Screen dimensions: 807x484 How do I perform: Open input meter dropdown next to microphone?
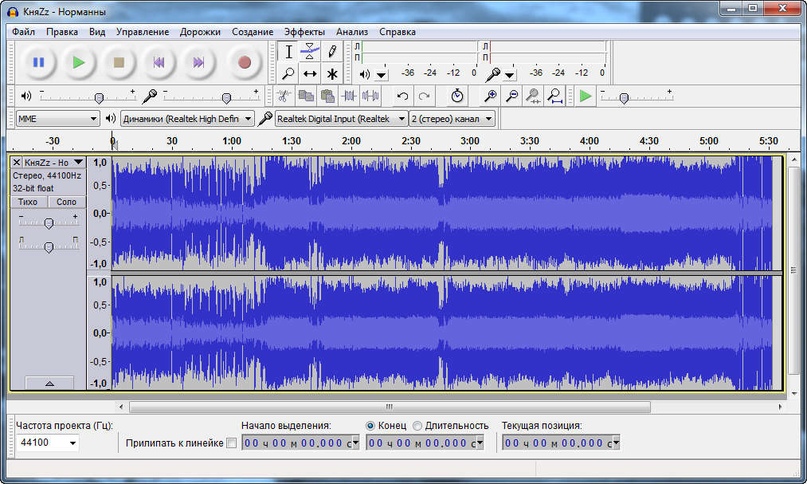coord(510,75)
